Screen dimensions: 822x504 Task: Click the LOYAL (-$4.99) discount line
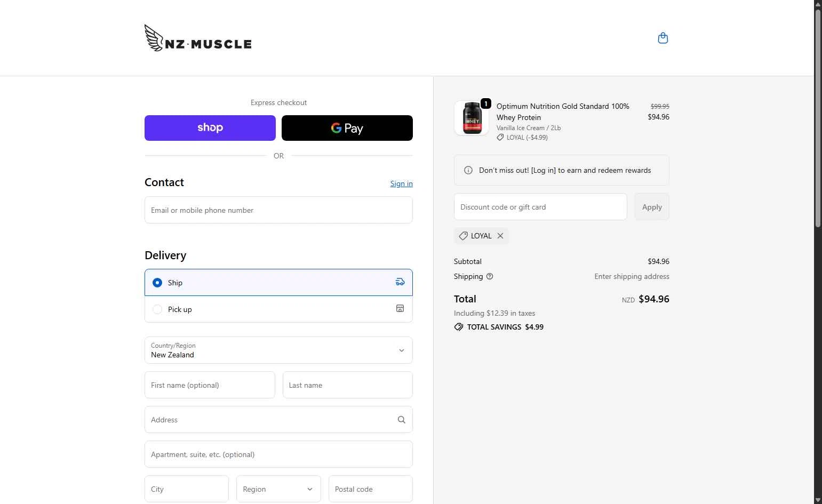[522, 137]
